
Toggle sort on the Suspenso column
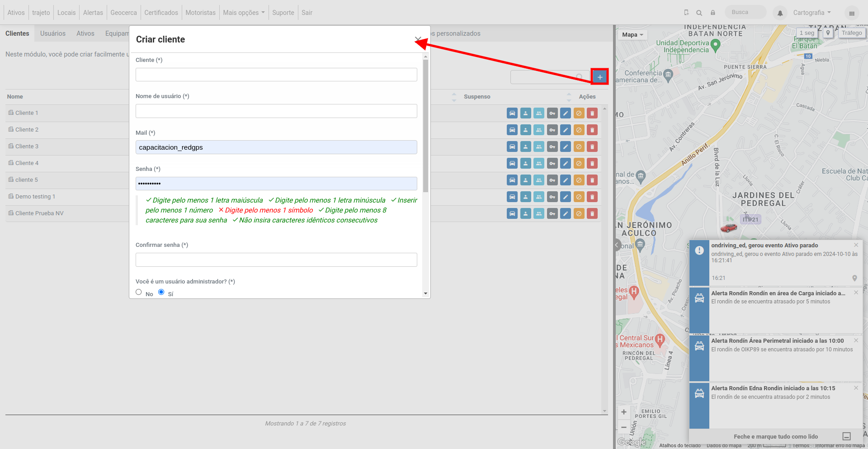click(569, 97)
